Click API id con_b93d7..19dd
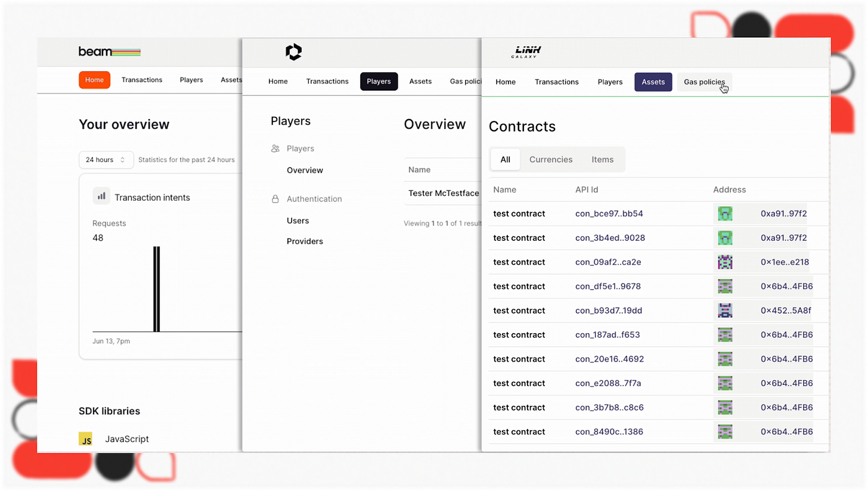868x491 pixels. pyautogui.click(x=609, y=310)
